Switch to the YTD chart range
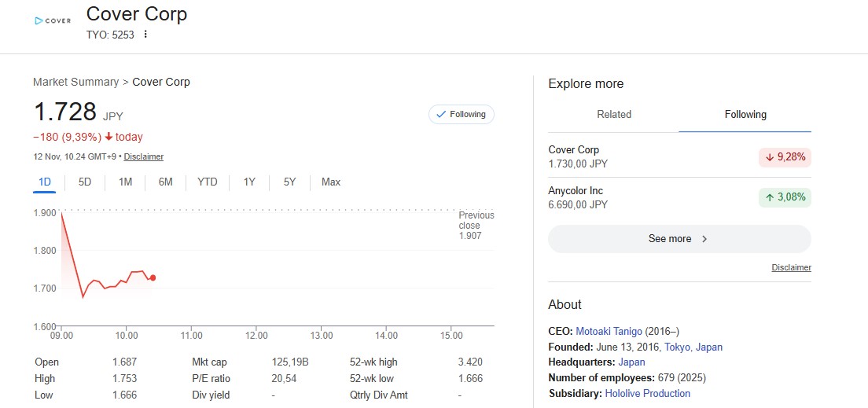The width and height of the screenshot is (868, 408). (208, 182)
